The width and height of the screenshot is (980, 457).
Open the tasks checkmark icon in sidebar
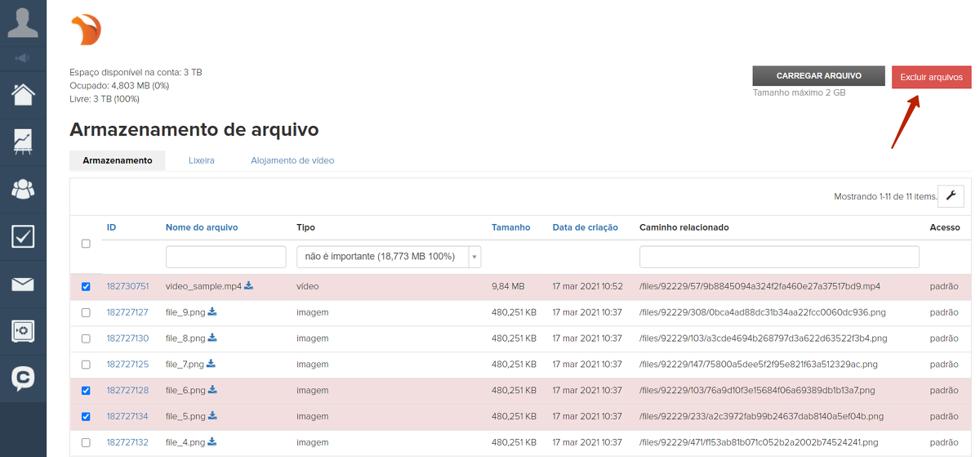(23, 236)
